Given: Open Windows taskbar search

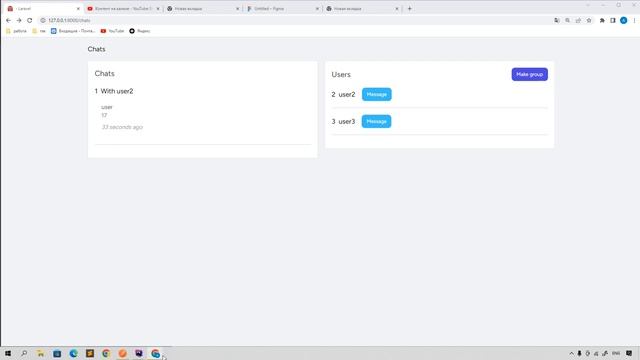Looking at the screenshot, I should tap(24, 353).
